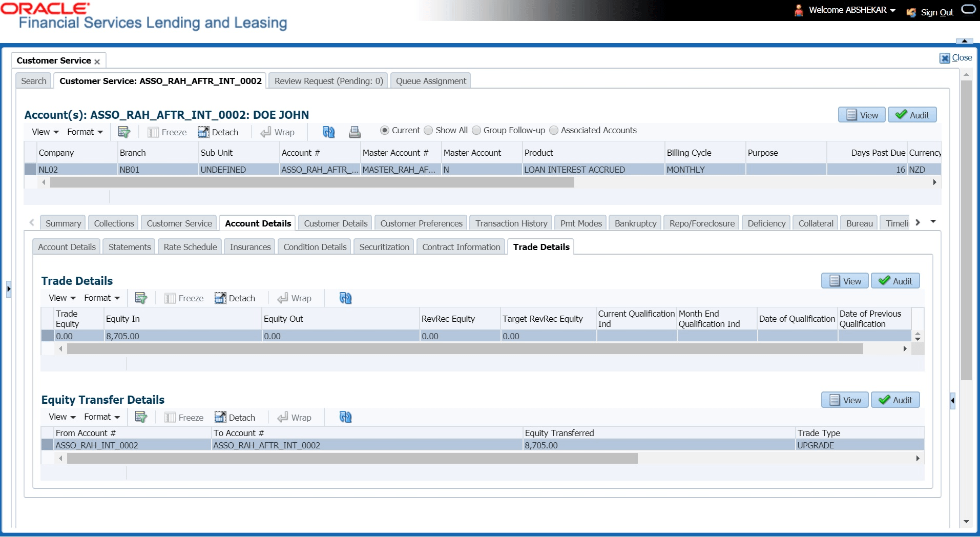The width and height of the screenshot is (980, 537).
Task: Click the Days Past Due column header
Action: (x=867, y=153)
